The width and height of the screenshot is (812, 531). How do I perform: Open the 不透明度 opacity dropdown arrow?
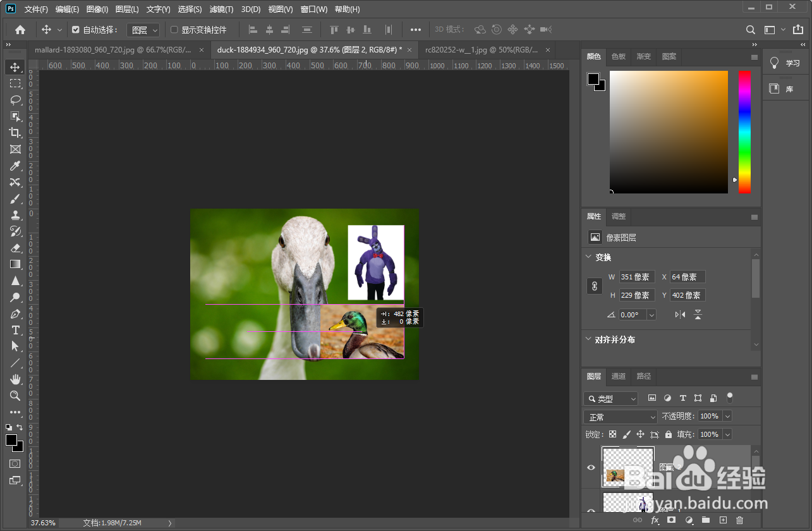(727, 416)
